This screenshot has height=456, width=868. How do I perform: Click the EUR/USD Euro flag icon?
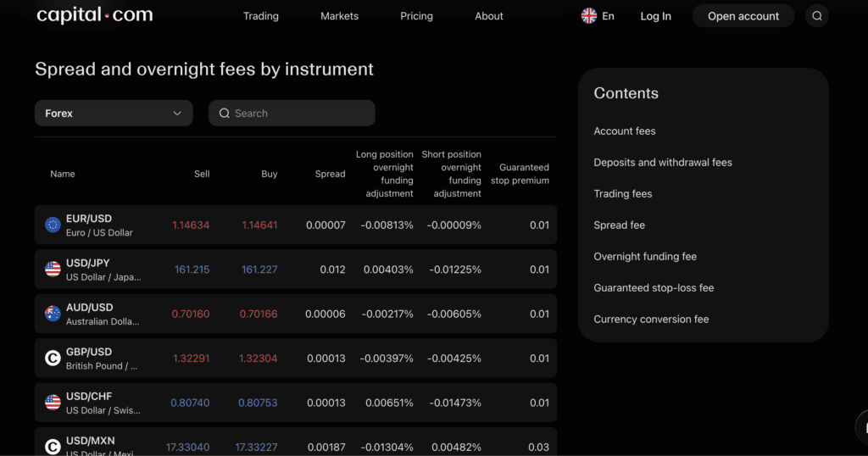click(53, 225)
